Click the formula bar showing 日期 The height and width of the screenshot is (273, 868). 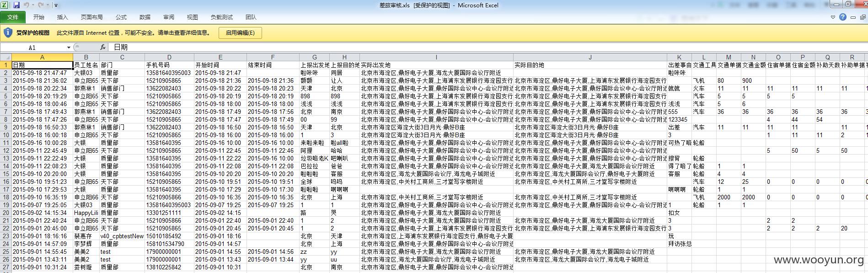[487, 47]
